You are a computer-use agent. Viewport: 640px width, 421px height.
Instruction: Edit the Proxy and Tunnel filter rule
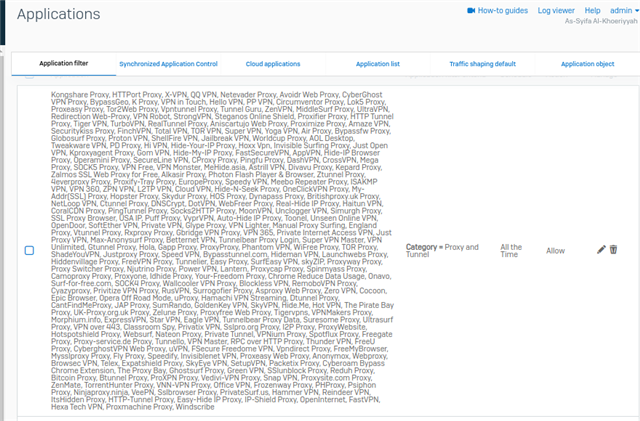[x=601, y=249]
